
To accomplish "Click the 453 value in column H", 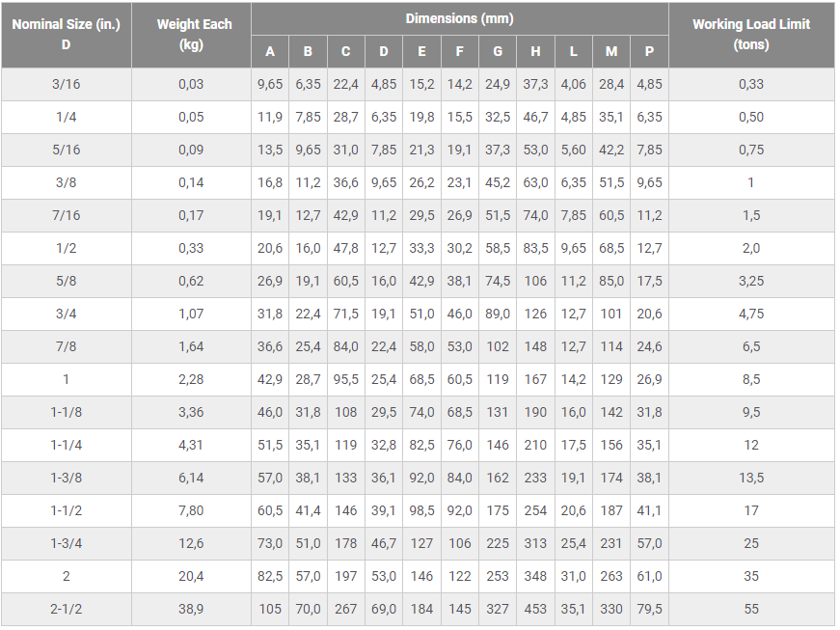I will click(535, 609).
